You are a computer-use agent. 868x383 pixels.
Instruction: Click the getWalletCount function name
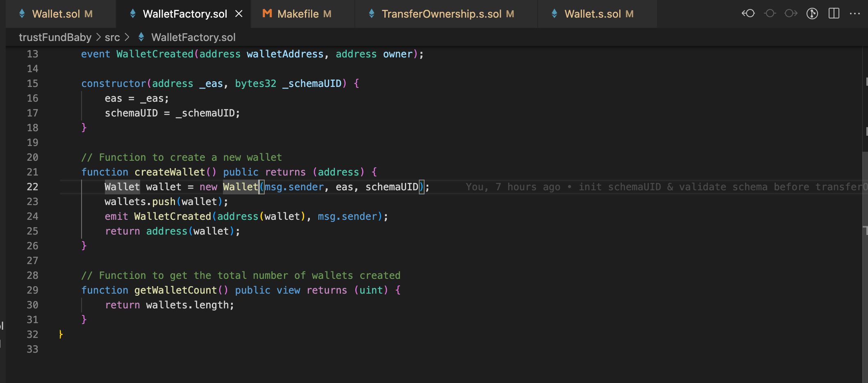point(175,290)
